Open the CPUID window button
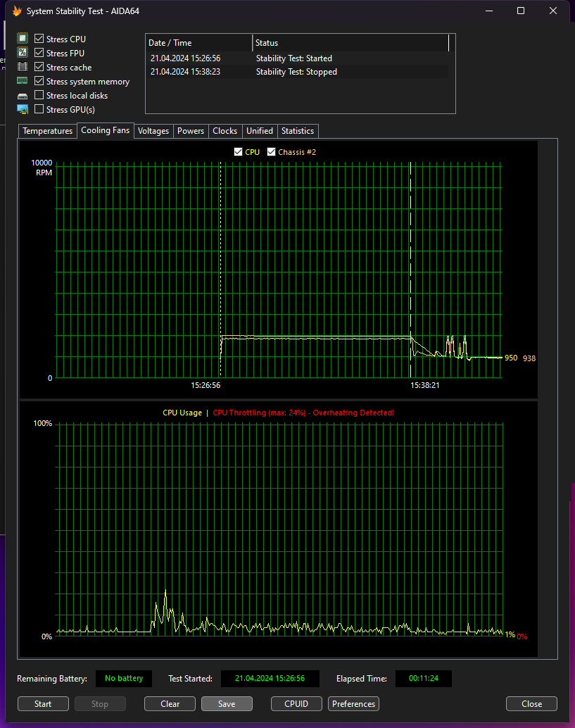 [x=297, y=704]
